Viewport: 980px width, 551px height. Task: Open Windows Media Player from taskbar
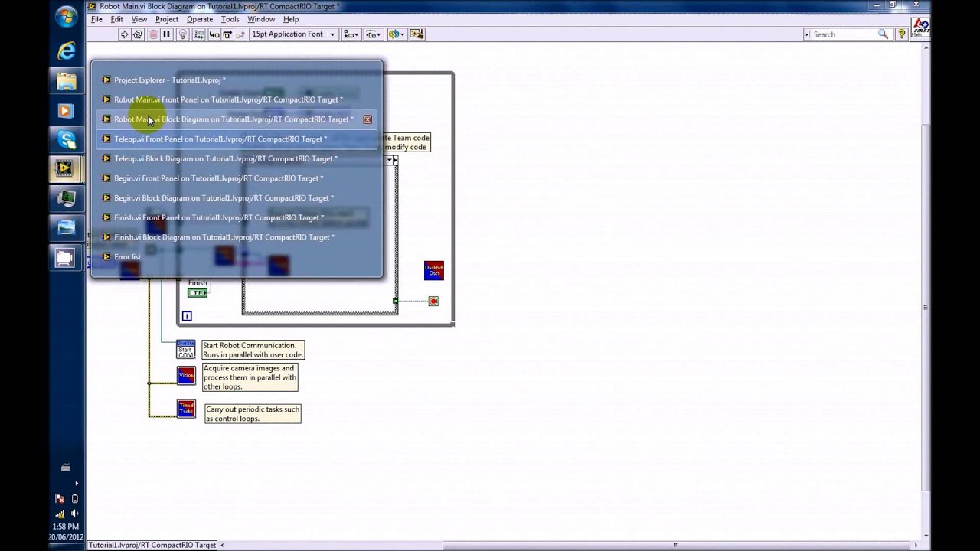(66, 110)
